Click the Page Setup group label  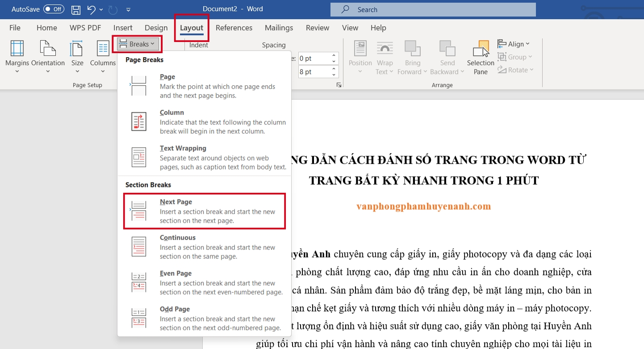click(x=88, y=85)
